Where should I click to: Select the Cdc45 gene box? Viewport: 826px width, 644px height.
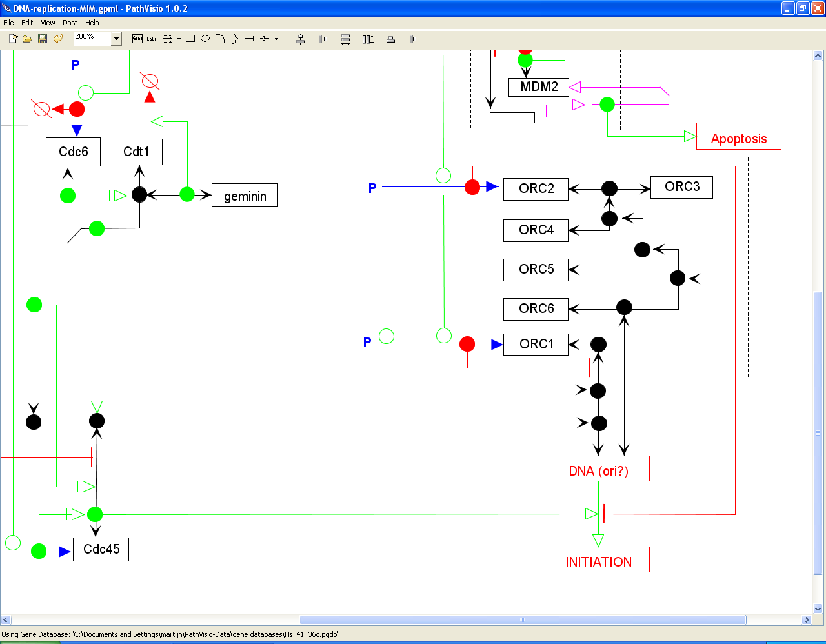coord(101,549)
